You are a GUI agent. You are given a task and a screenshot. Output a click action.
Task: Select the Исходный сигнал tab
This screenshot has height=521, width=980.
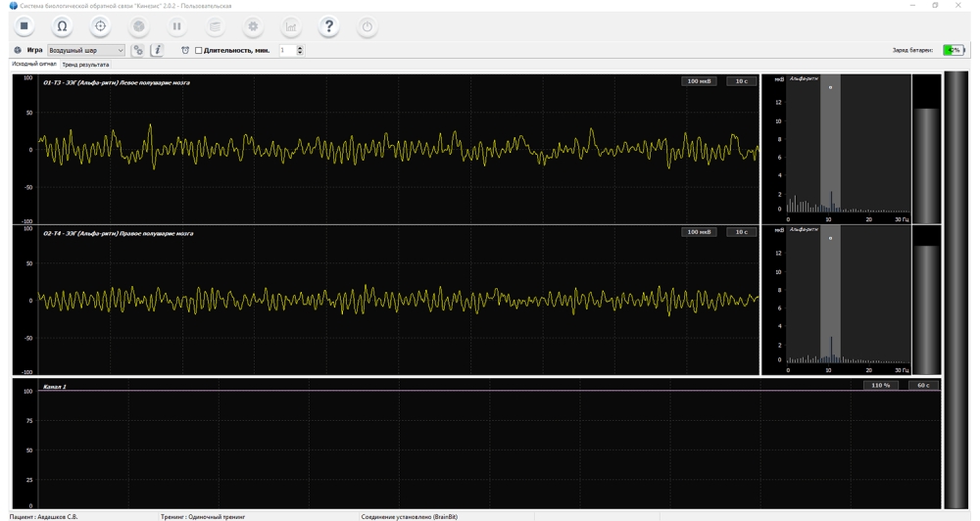pos(34,65)
